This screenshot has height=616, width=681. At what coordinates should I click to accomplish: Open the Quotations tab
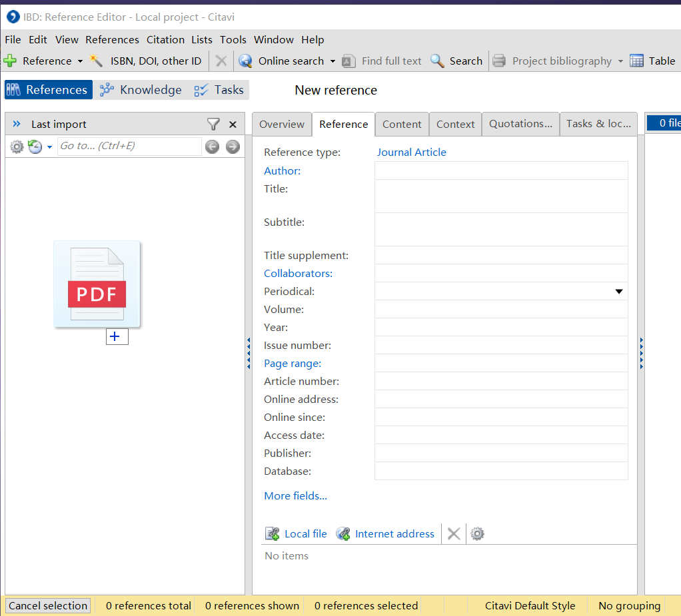pos(520,124)
